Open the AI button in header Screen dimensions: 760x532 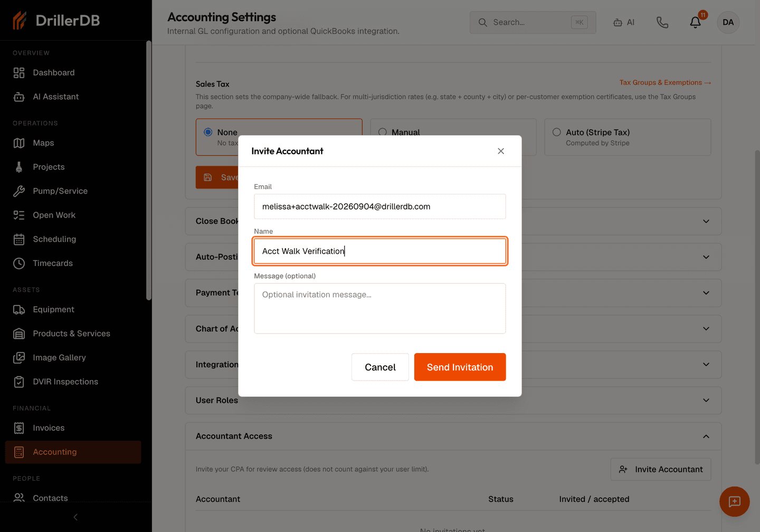click(624, 22)
